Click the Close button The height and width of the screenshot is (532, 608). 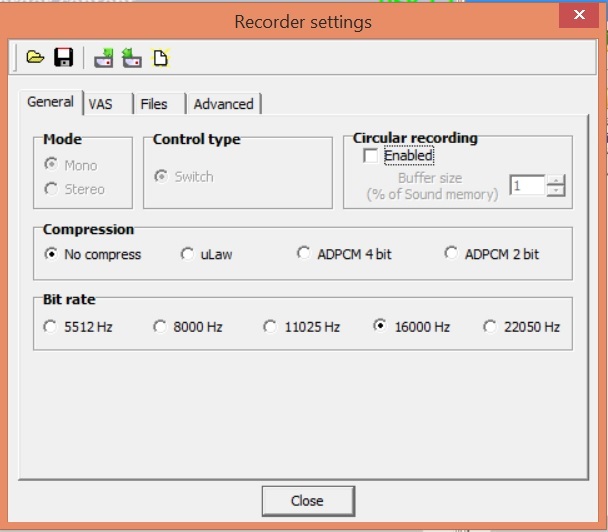(x=308, y=501)
